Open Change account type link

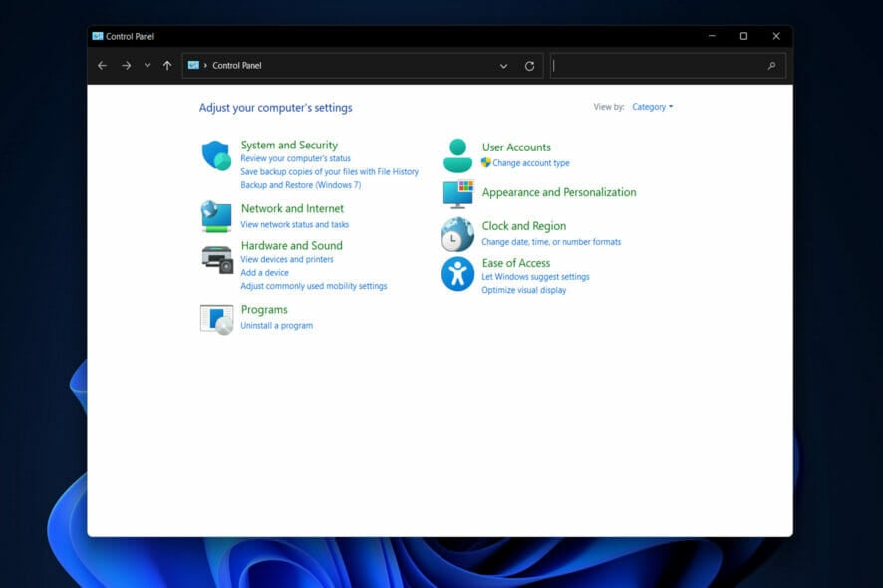(530, 163)
